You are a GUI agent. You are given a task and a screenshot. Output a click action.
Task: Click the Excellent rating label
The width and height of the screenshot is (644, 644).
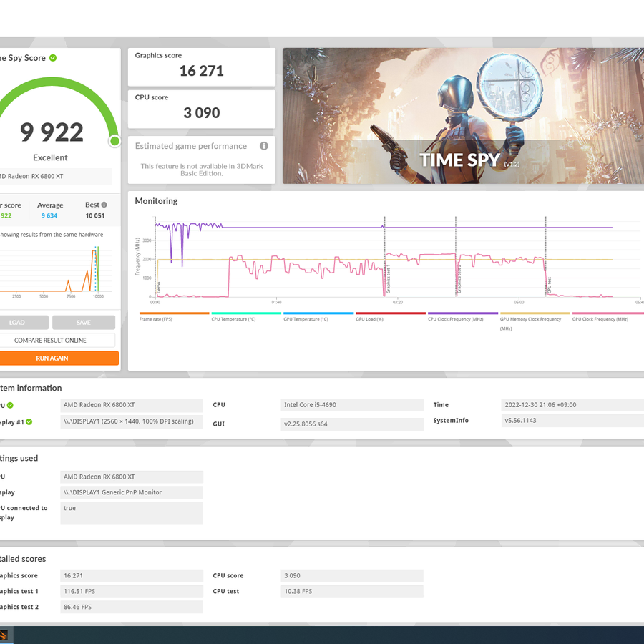click(50, 157)
